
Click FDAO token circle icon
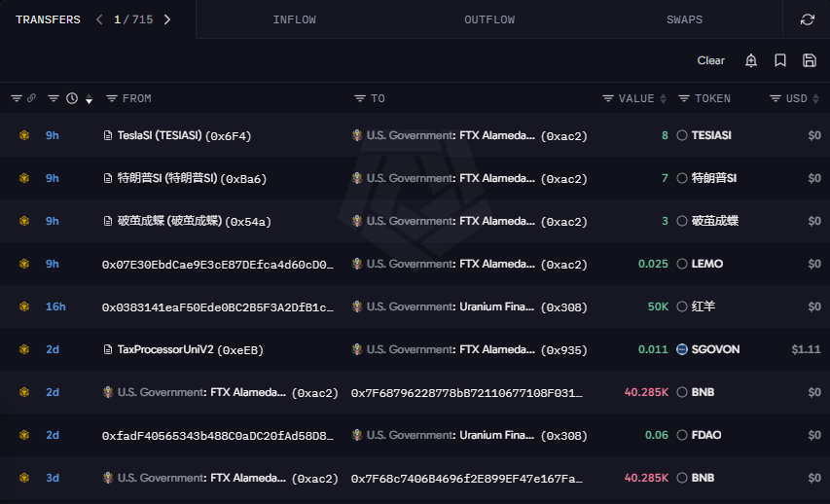(682, 435)
